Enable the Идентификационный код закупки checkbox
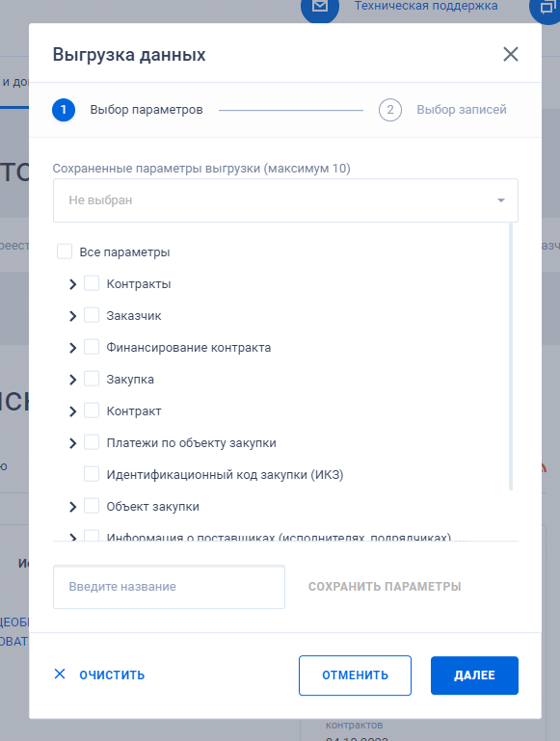The height and width of the screenshot is (741, 560). point(92,474)
